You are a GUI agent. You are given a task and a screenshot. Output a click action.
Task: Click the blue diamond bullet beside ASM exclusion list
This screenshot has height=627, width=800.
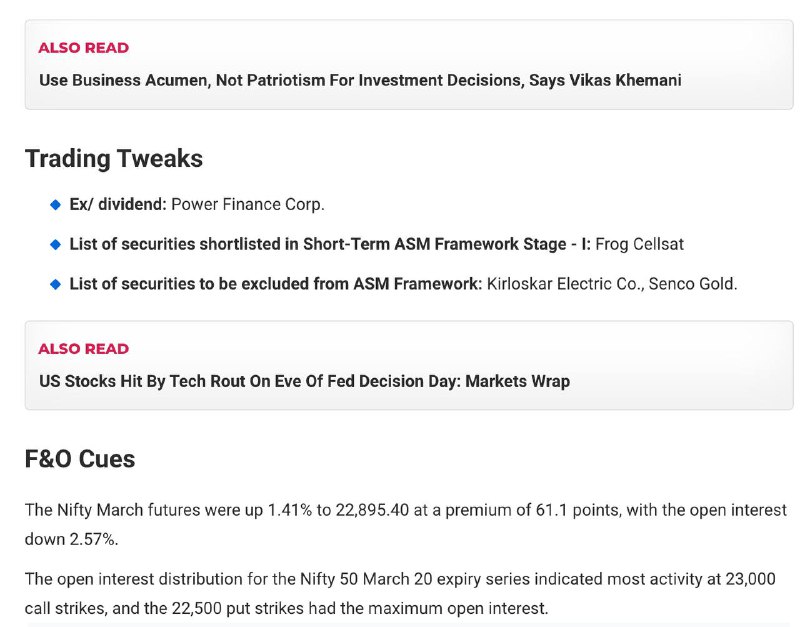(x=55, y=284)
